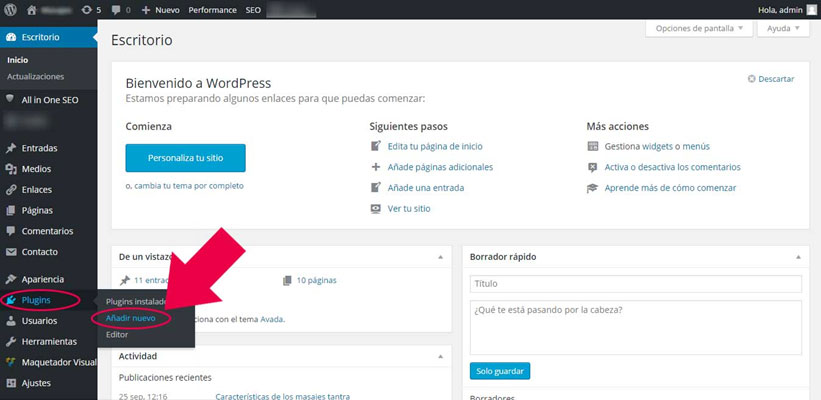Image resolution: width=821 pixels, height=400 pixels.
Task: Open the Avada theme link
Action: click(272, 319)
